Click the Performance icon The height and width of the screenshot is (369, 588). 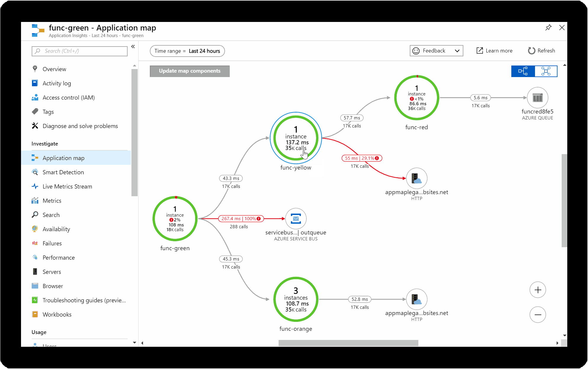[35, 258]
